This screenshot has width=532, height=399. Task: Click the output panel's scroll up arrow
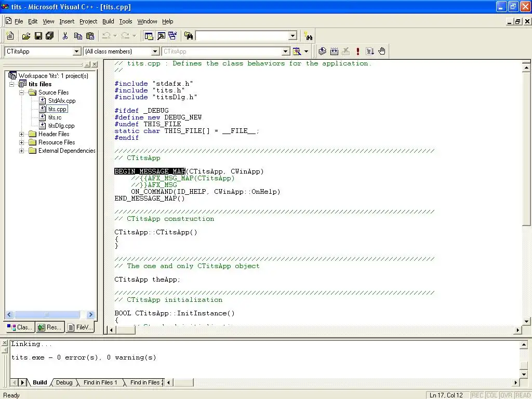click(x=524, y=345)
